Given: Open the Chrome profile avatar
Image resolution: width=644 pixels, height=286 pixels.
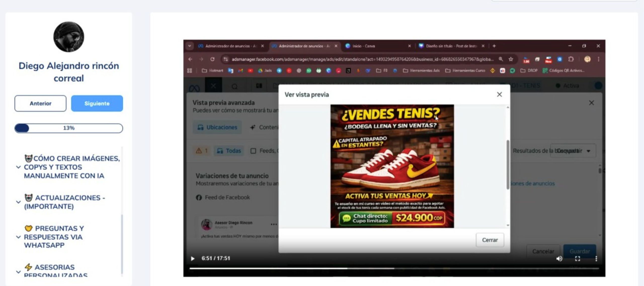Looking at the screenshot, I should 587,59.
